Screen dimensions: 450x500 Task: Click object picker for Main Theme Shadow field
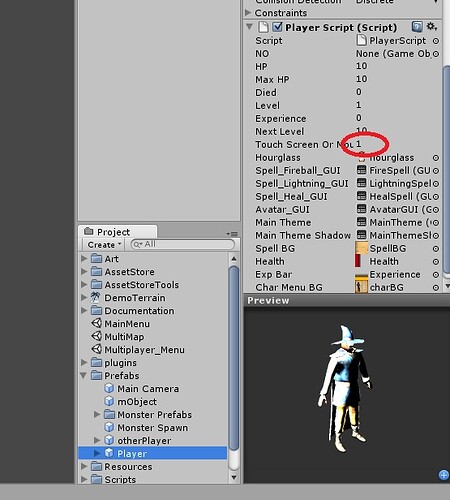[x=436, y=236]
